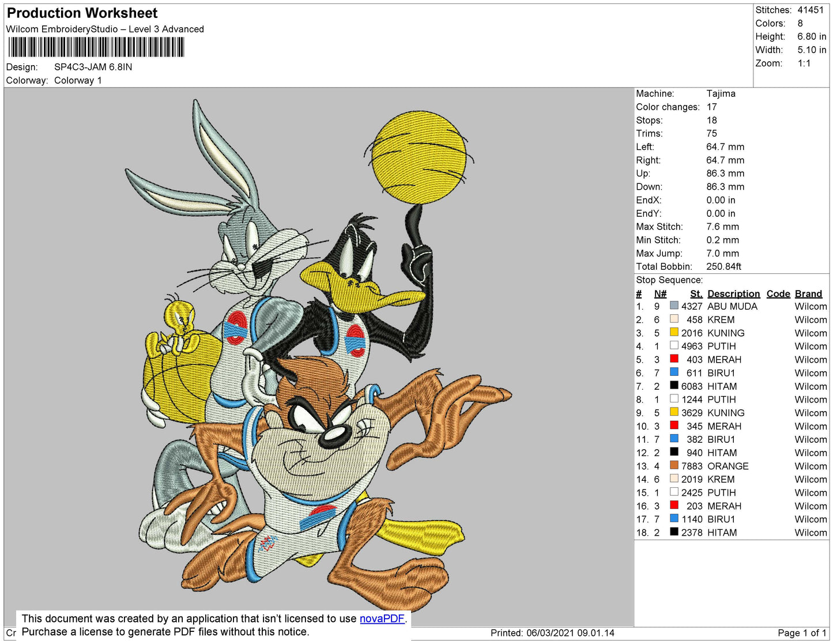The width and height of the screenshot is (833, 644).
Task: Select 'Wilcom EmbroideryStudio – Level 3 Advanced' text
Action: coord(105,29)
